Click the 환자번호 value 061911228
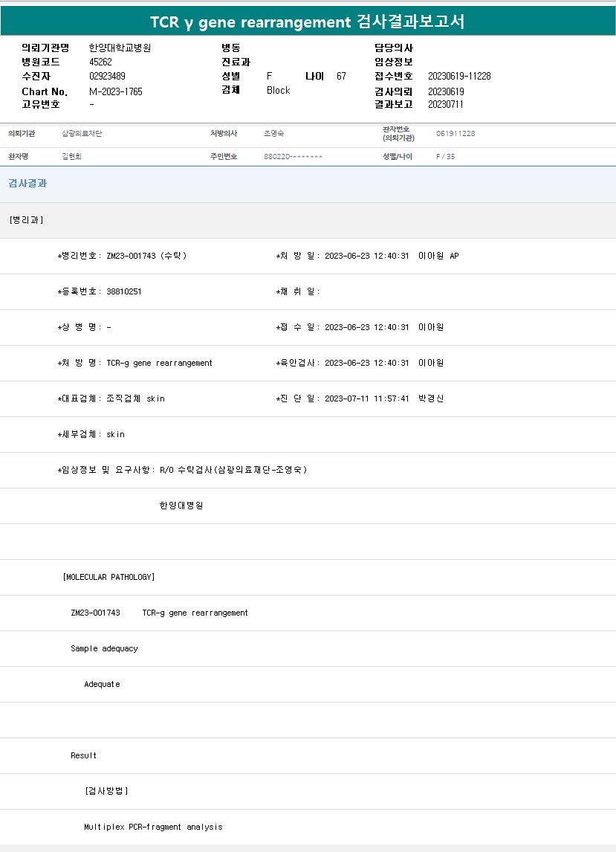The height and width of the screenshot is (852, 616). pyautogui.click(x=455, y=134)
